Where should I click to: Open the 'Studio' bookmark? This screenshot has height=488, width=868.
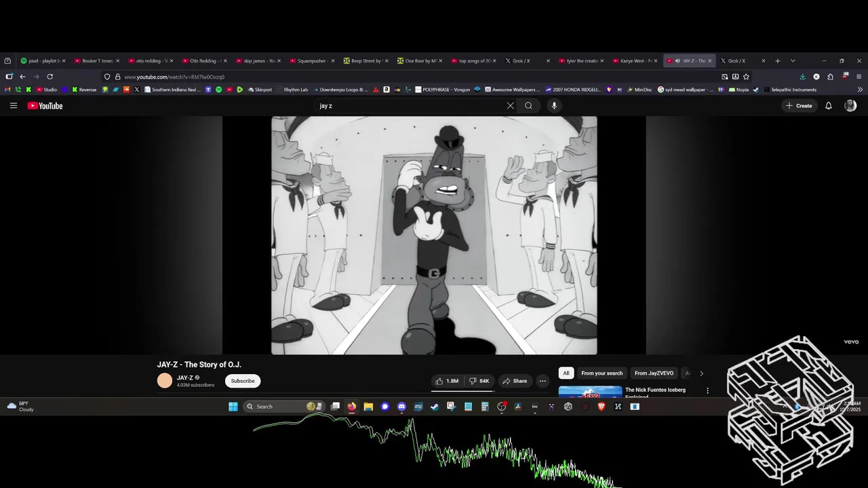tap(47, 89)
